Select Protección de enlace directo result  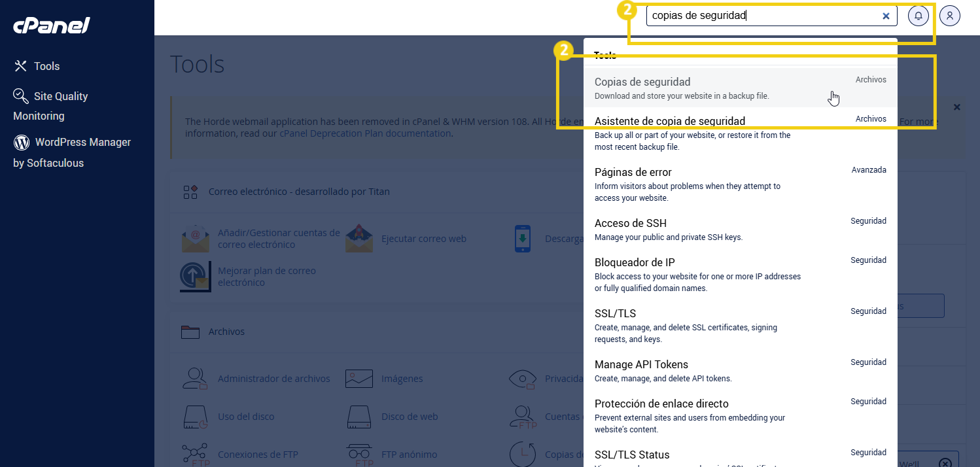pyautogui.click(x=741, y=415)
